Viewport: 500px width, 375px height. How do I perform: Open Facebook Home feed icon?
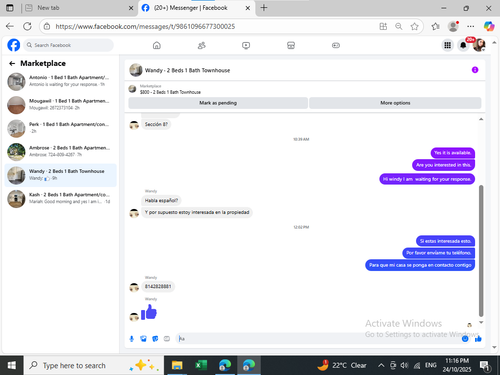point(157,45)
